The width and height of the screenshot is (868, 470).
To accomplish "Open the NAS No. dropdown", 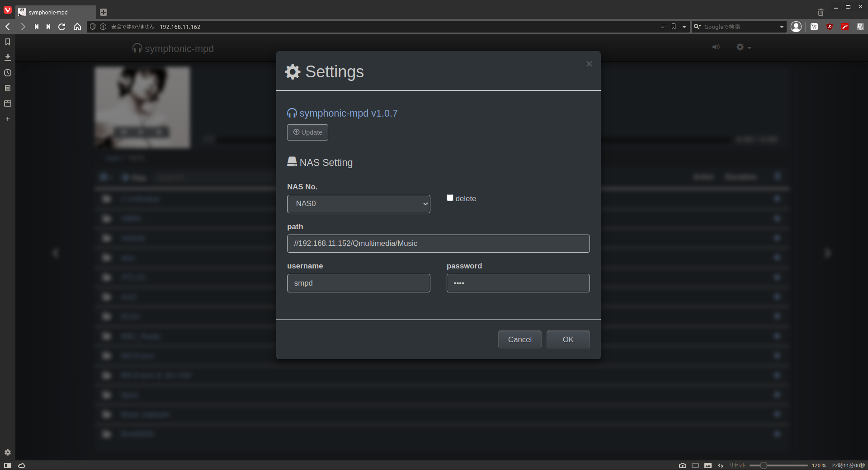I will pyautogui.click(x=359, y=204).
